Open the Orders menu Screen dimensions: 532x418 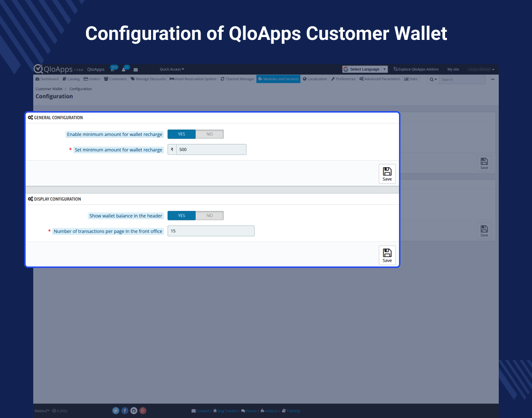[x=92, y=79]
